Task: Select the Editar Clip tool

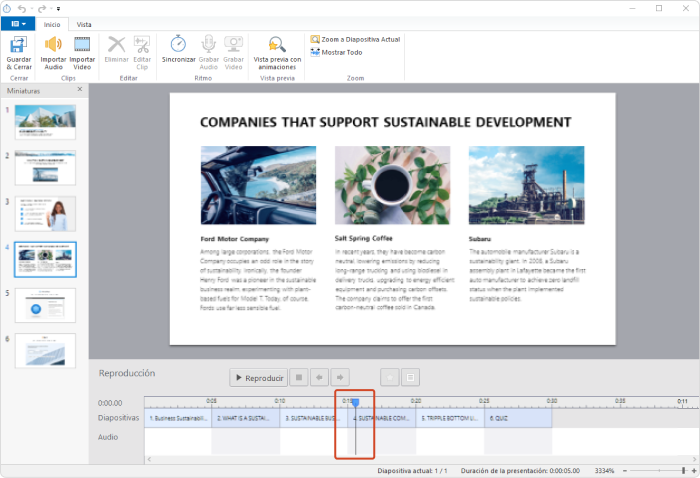Action: pyautogui.click(x=142, y=53)
